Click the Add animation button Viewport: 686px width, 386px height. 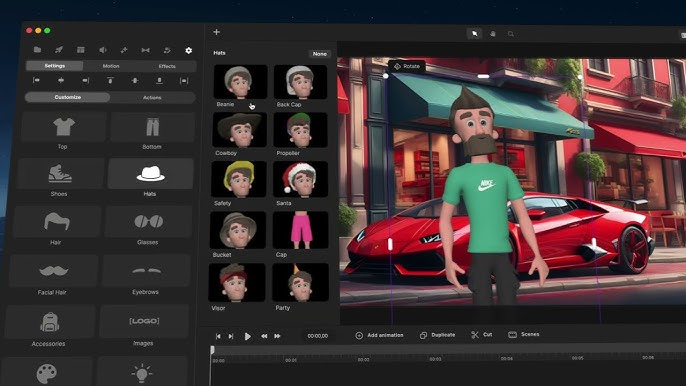click(379, 335)
